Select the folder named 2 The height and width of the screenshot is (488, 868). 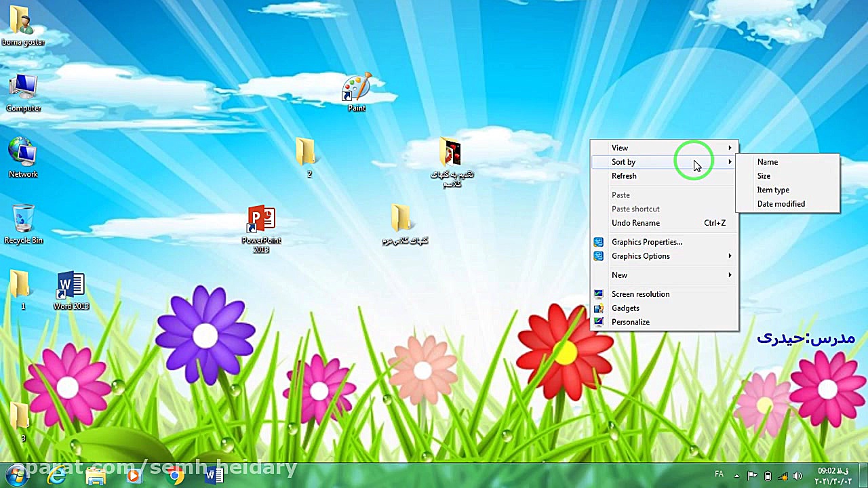point(309,158)
